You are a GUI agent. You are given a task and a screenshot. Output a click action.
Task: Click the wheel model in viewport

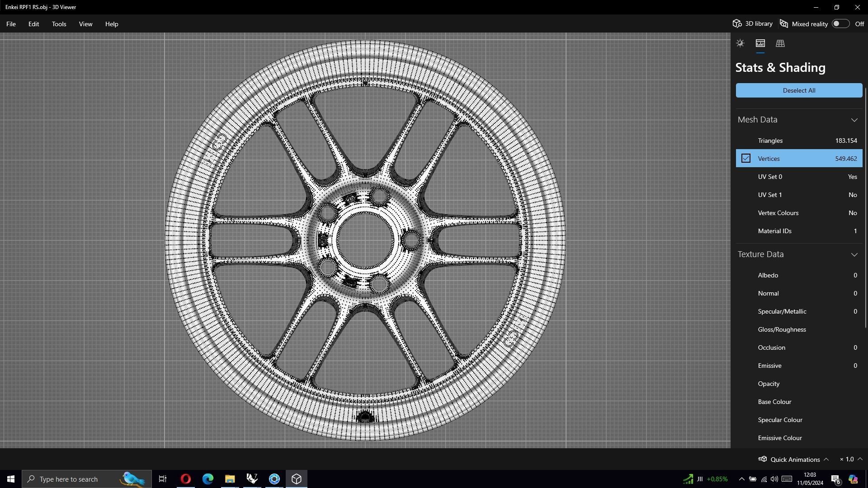[365, 240]
